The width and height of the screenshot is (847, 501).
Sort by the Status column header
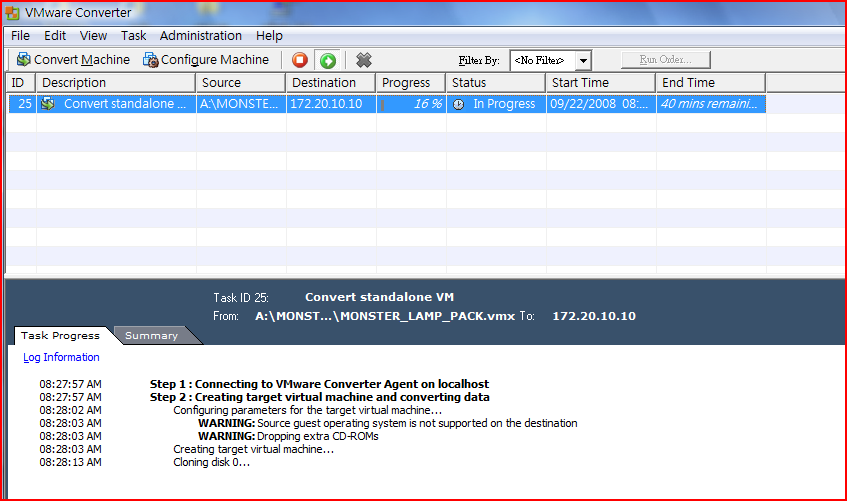(x=496, y=83)
